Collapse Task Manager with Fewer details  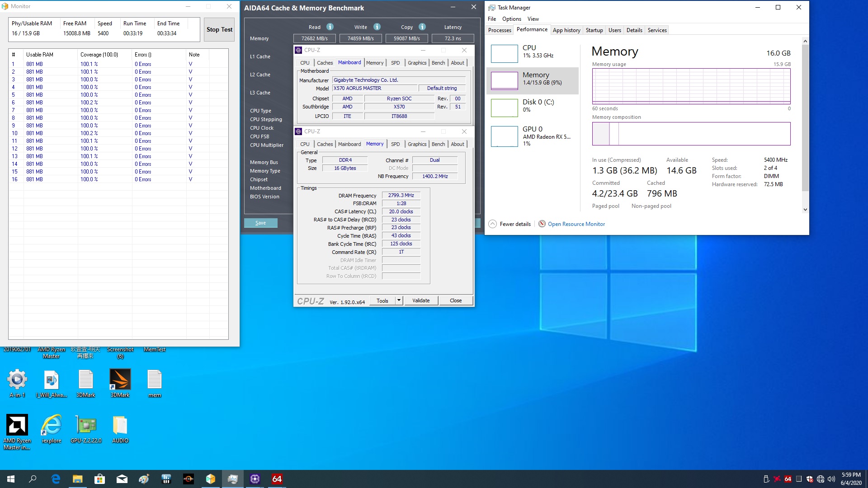(509, 224)
